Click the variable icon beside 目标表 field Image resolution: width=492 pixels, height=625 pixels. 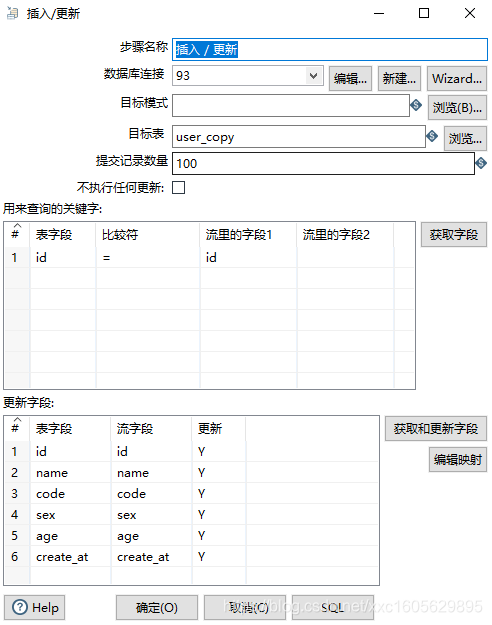(432, 136)
